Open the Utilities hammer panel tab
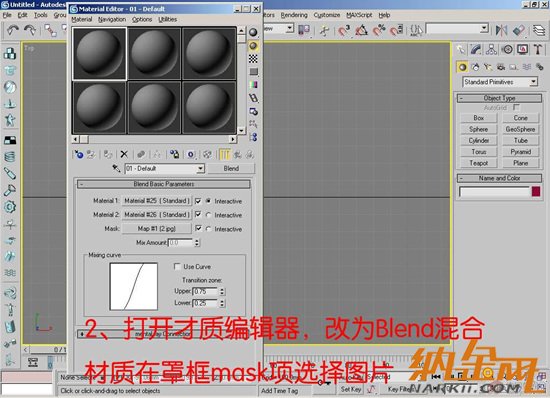 [538, 49]
